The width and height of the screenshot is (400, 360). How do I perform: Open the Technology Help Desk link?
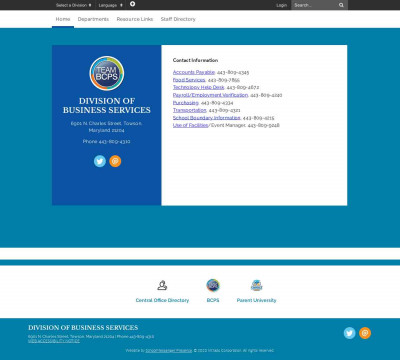coord(198,87)
